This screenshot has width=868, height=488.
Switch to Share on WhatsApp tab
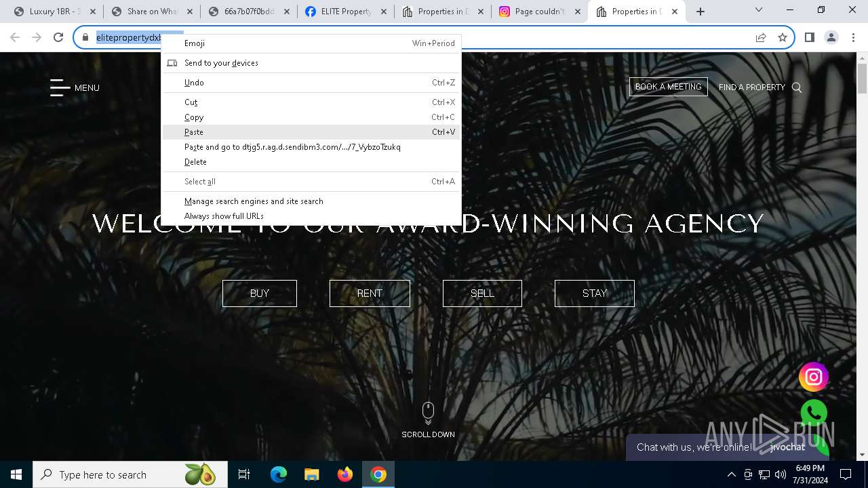coord(152,12)
